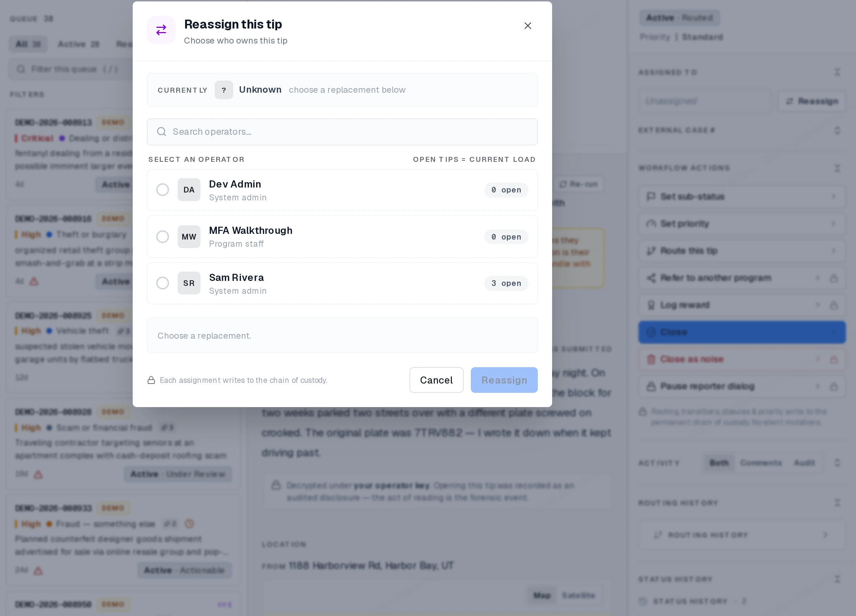Select the Dev Admin radio button
The image size is (856, 616).
click(x=163, y=190)
